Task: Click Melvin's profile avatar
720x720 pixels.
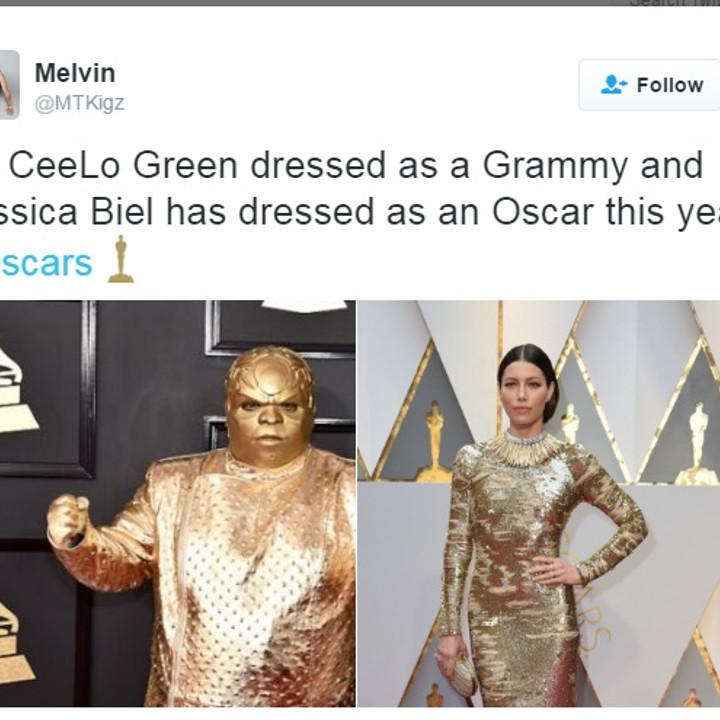Action: (x=8, y=85)
